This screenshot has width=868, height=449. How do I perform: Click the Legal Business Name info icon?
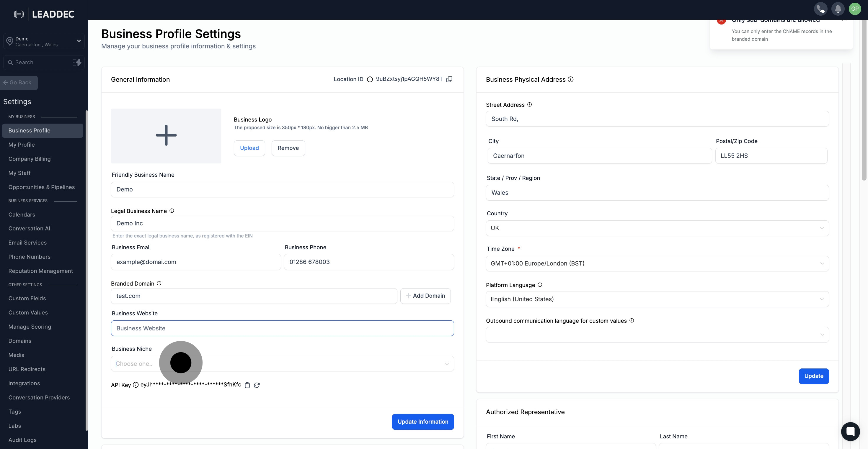[172, 211]
